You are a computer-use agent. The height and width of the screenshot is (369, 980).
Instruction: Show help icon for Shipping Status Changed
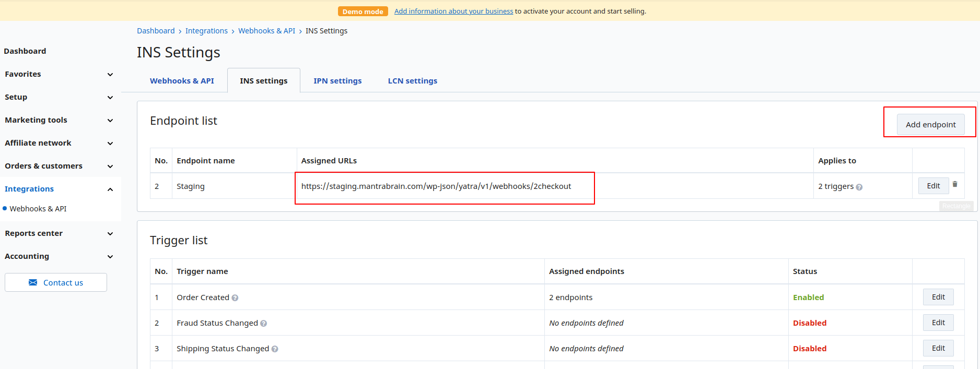(275, 349)
